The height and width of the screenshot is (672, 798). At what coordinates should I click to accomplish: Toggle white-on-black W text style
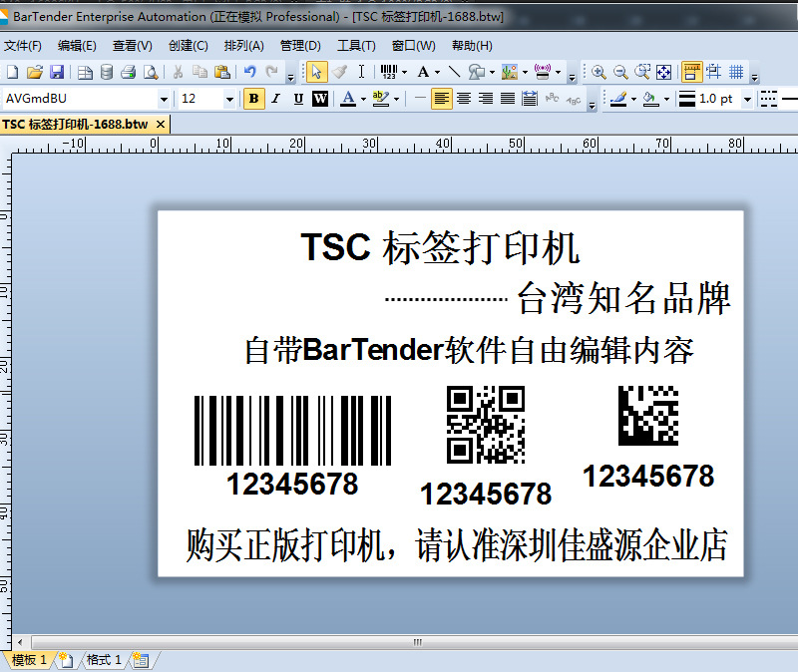tap(320, 99)
